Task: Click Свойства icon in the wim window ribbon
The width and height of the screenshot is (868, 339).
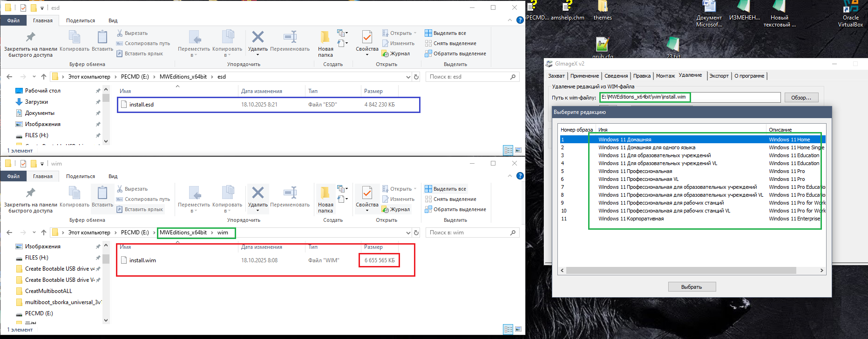Action: [367, 193]
